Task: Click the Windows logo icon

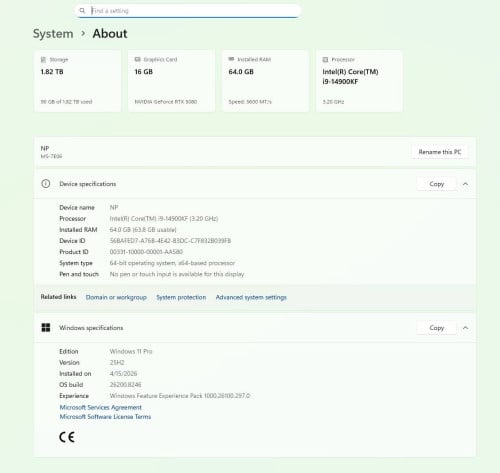Action: 46,328
